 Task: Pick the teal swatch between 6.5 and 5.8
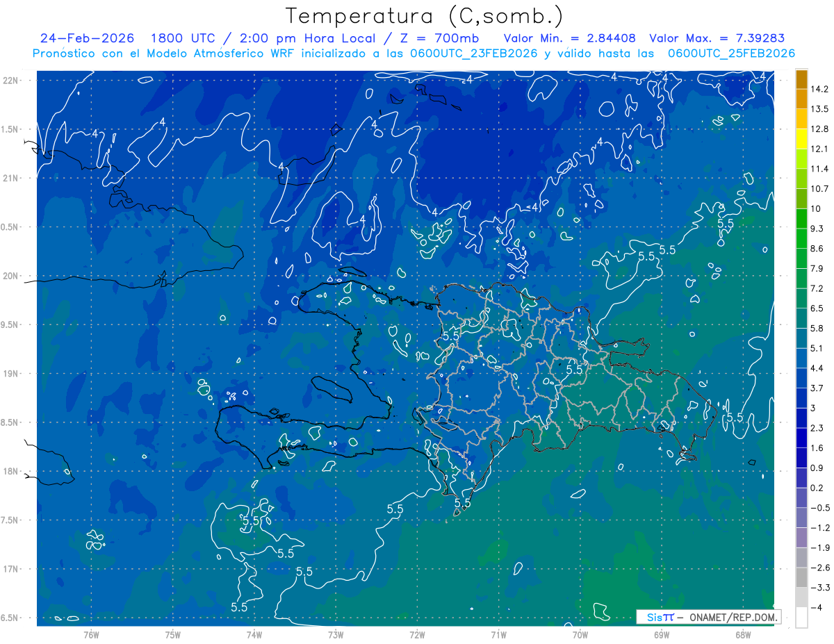801,318
